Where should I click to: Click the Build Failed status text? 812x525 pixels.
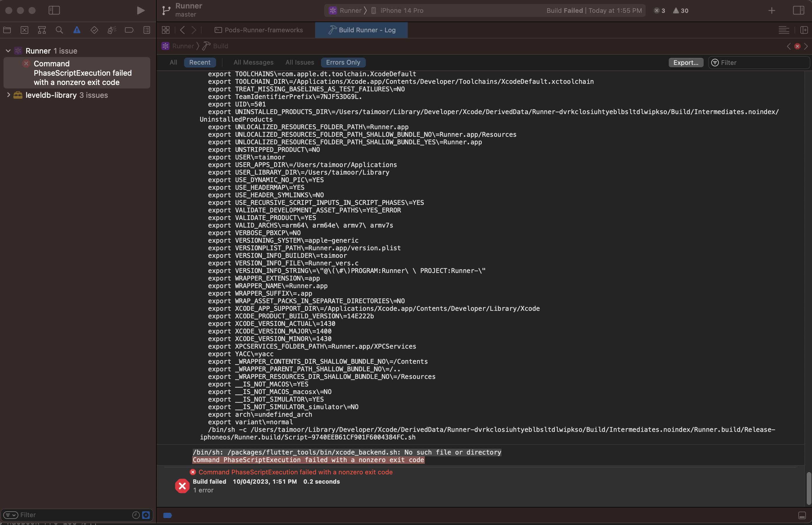(564, 10)
